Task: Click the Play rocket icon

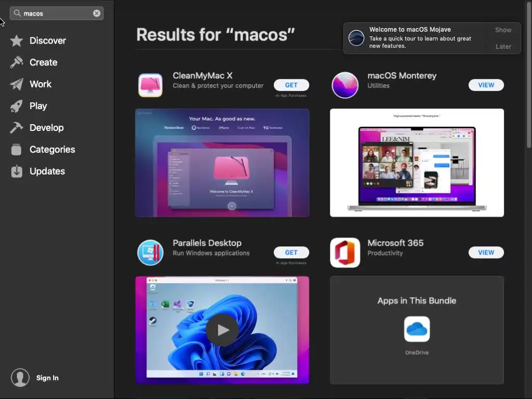Action: (16, 106)
